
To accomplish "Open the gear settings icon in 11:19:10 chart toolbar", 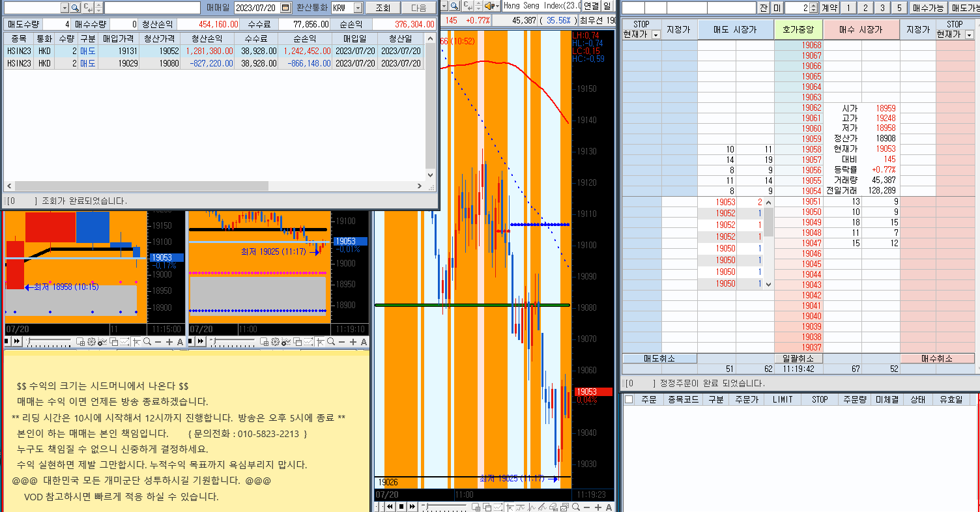I will [x=275, y=341].
